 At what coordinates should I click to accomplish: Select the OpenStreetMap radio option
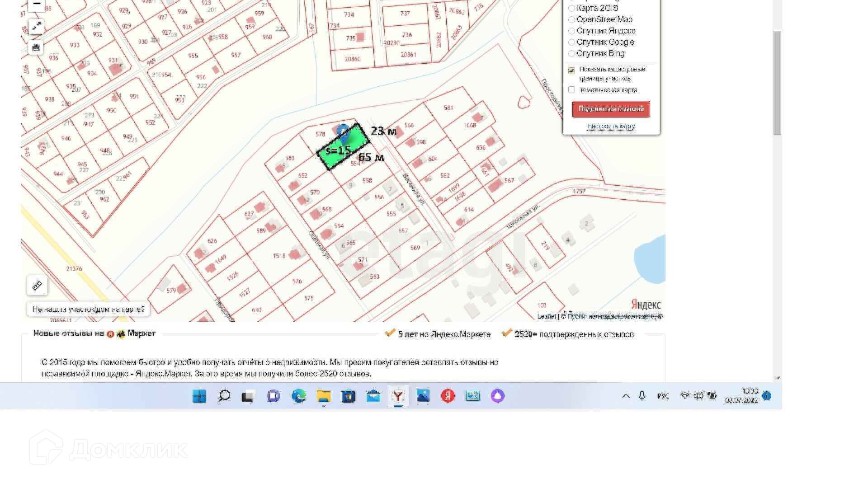[x=572, y=19]
